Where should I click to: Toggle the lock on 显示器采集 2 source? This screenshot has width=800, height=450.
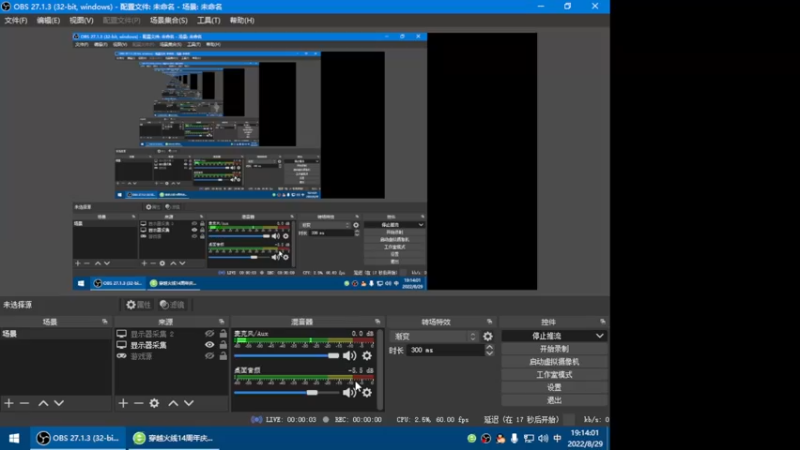pyautogui.click(x=223, y=334)
